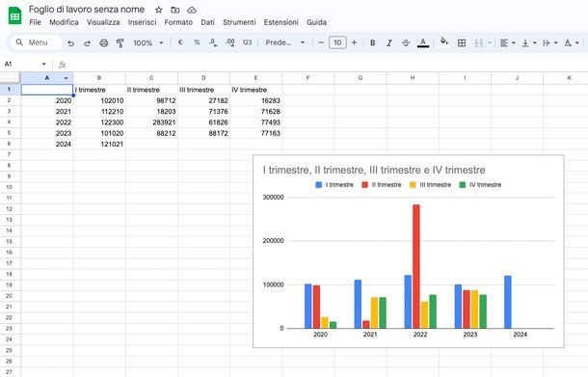
Task: Open the File menu
Action: click(36, 22)
